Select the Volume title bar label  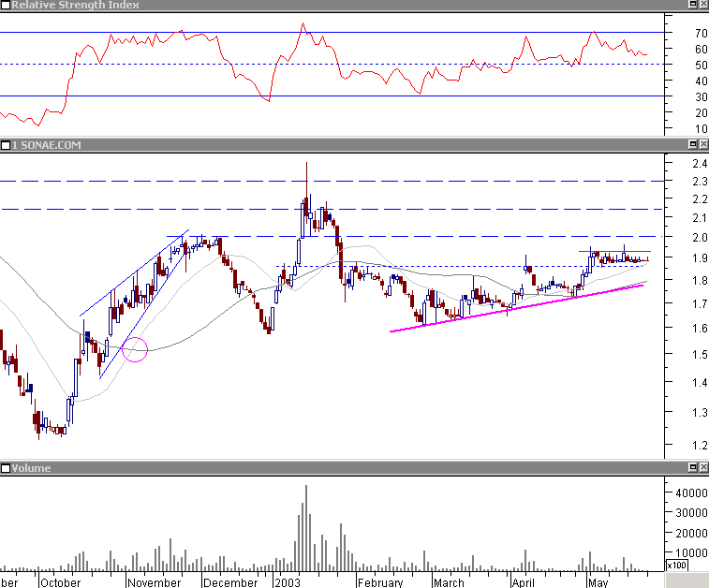[x=31, y=468]
